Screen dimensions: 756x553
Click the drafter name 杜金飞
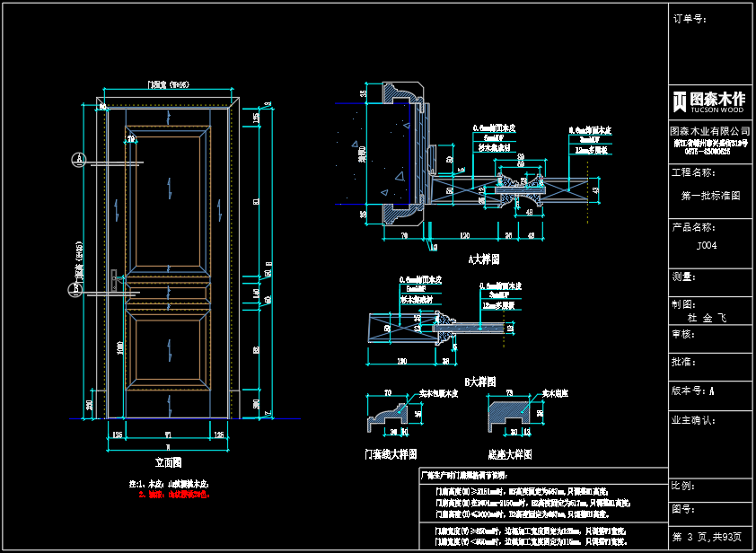706,317
